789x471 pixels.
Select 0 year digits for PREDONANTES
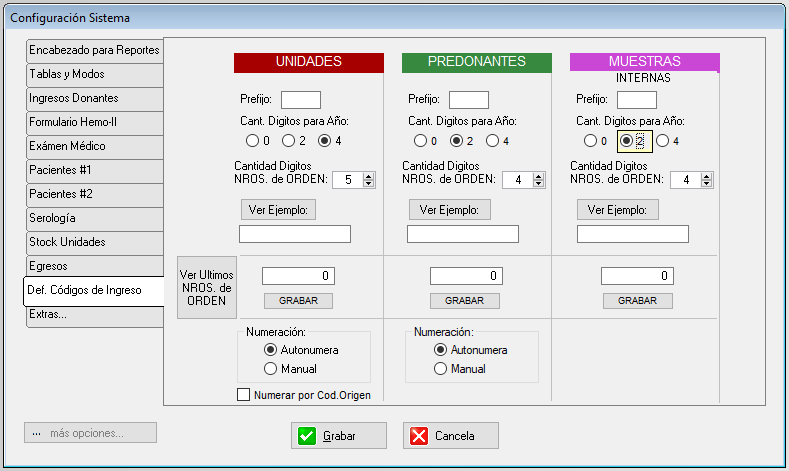(x=420, y=141)
